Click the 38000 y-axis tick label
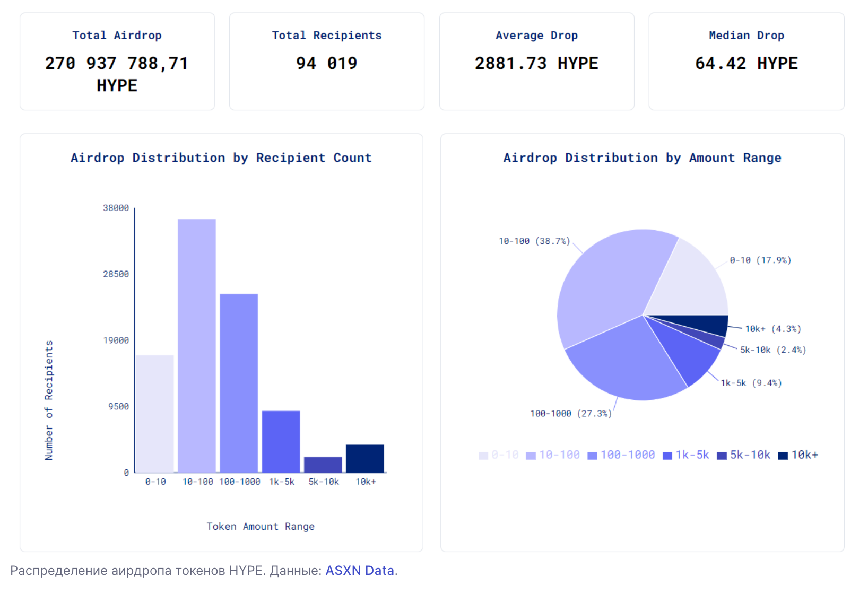The height and width of the screenshot is (594, 868). (x=116, y=208)
